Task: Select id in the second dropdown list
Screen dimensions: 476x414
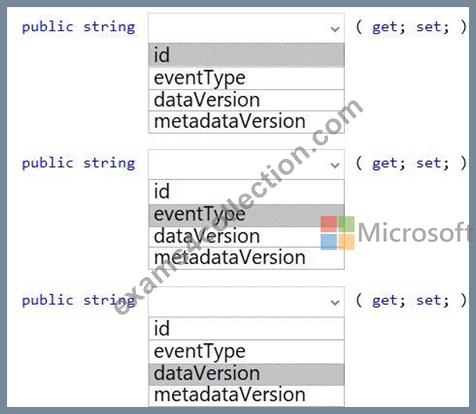Action: click(246, 192)
